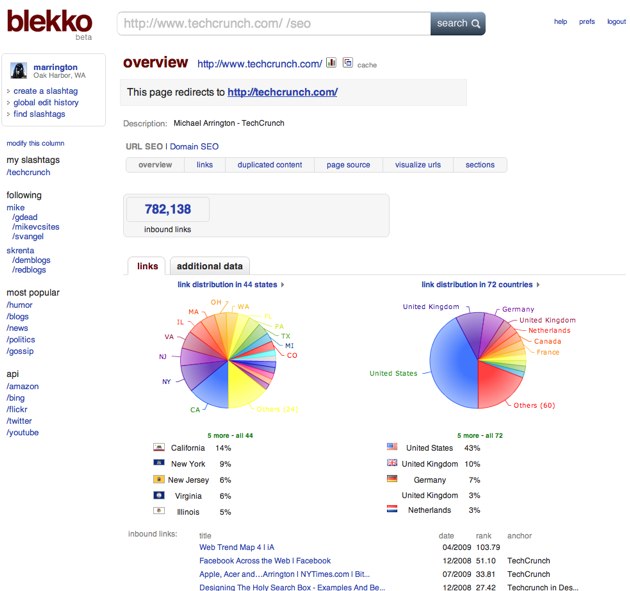Click the marrington profile avatar
The width and height of the screenshot is (630, 591).
click(x=18, y=70)
